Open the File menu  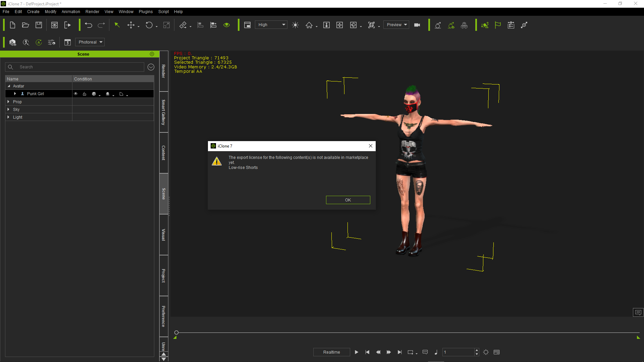click(6, 12)
